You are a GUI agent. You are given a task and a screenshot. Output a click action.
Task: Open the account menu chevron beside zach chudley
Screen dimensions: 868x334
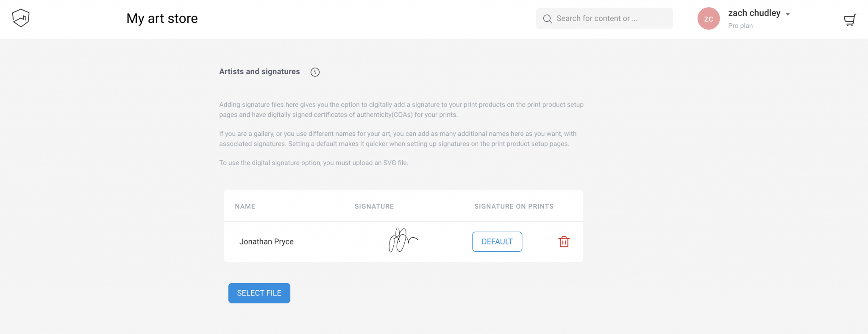coord(788,13)
